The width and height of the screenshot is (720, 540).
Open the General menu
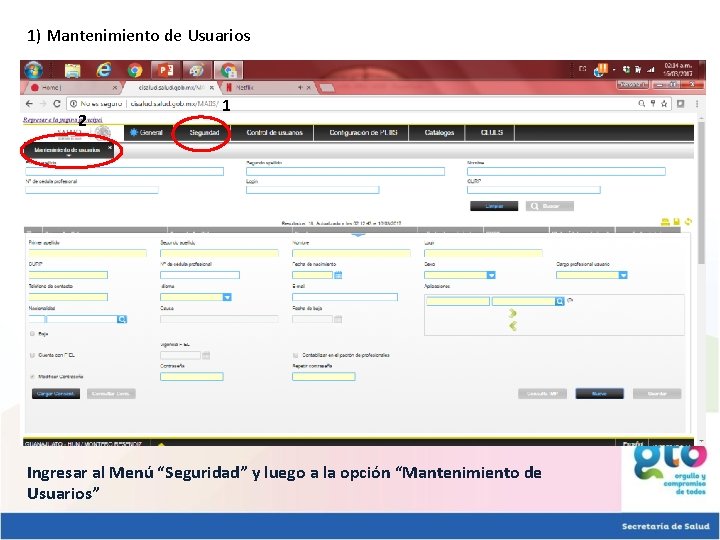pos(146,132)
